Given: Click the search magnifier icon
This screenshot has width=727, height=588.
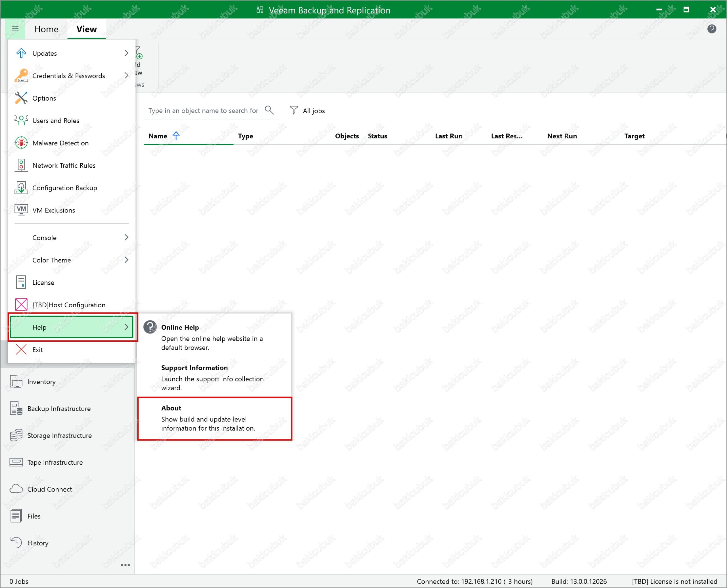Looking at the screenshot, I should pyautogui.click(x=269, y=110).
